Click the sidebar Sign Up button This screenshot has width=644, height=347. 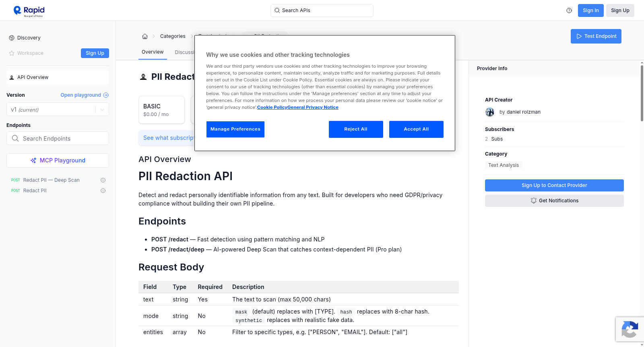tap(95, 53)
